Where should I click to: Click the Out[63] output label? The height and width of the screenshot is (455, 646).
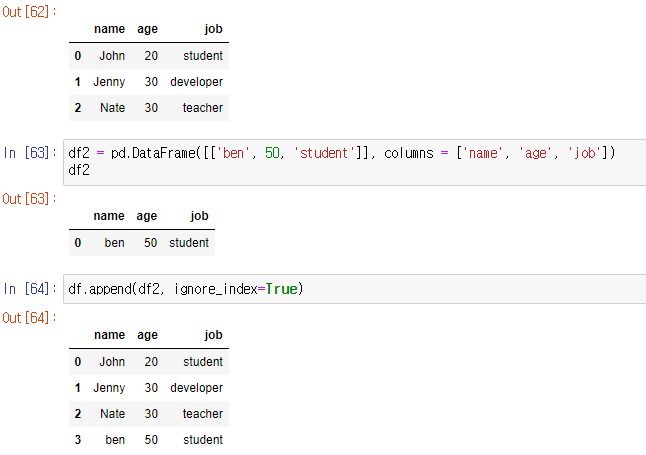click(29, 199)
